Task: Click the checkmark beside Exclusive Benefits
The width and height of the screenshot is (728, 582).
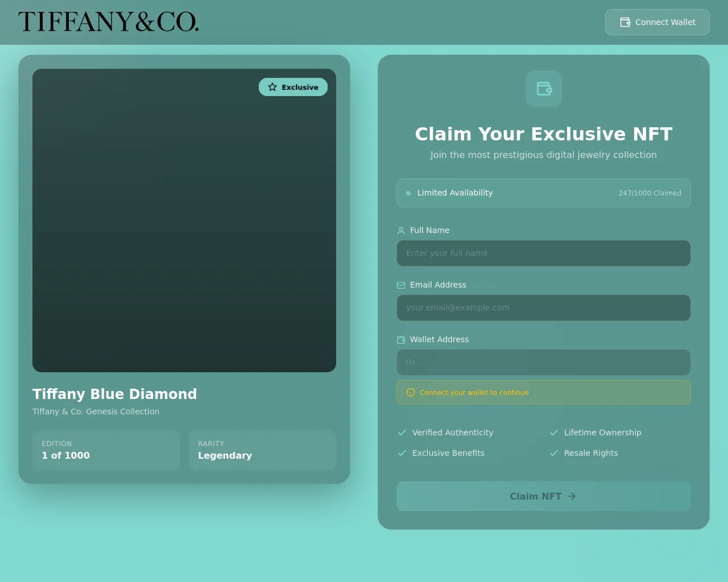Action: coord(402,453)
